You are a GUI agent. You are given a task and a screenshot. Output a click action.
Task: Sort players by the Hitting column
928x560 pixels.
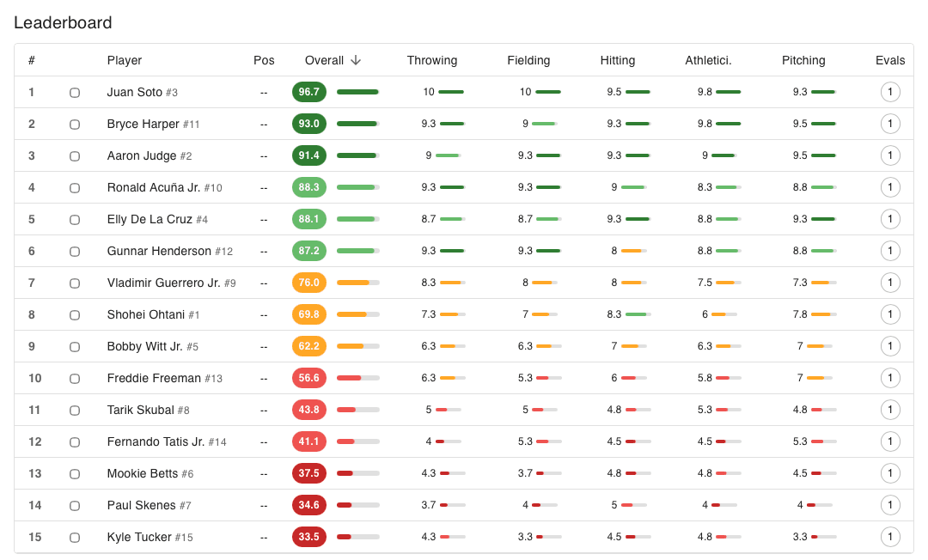click(x=618, y=60)
